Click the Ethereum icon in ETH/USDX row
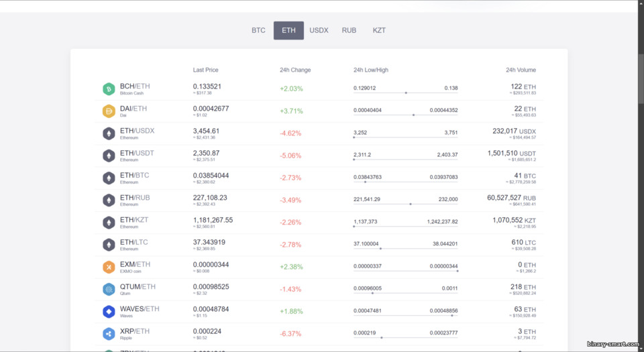Viewport: 644px width, 352px height. (x=109, y=133)
